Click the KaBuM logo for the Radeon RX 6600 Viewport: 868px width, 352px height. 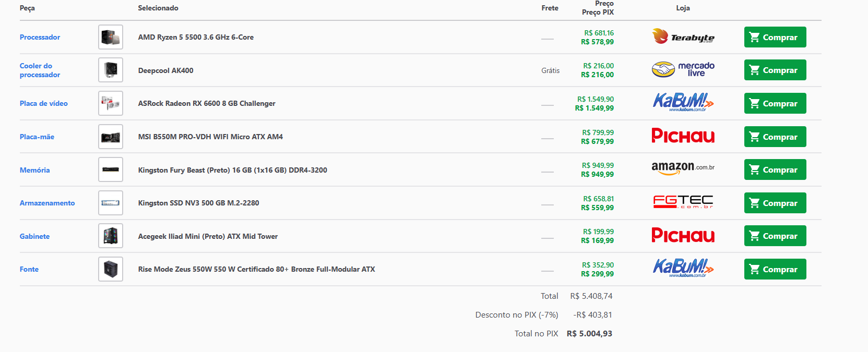click(x=683, y=103)
